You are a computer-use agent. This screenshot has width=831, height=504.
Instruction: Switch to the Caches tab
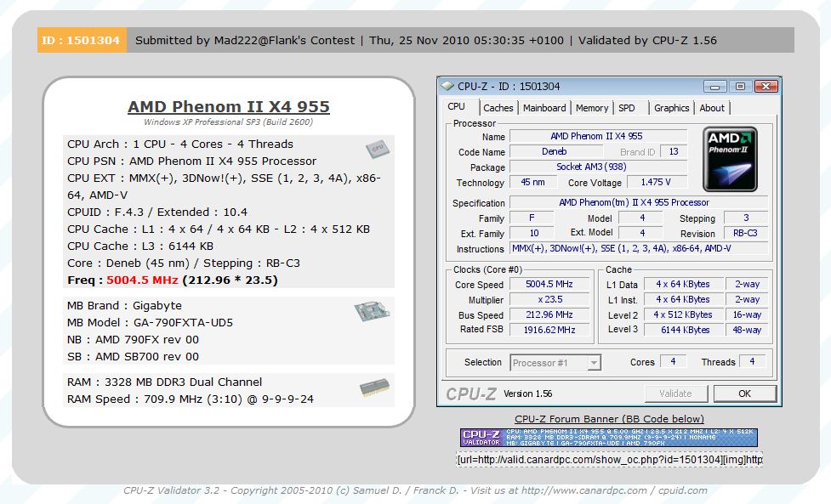[x=498, y=108]
